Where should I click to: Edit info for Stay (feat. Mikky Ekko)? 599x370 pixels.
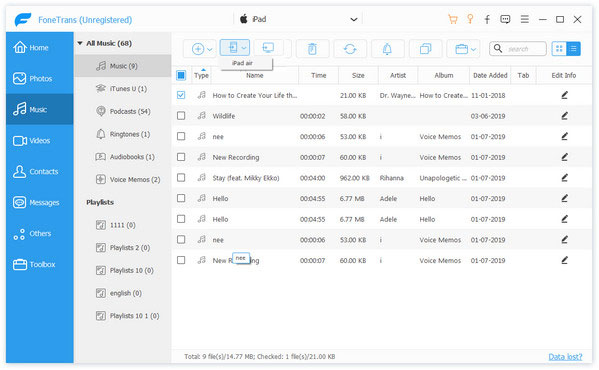(564, 178)
